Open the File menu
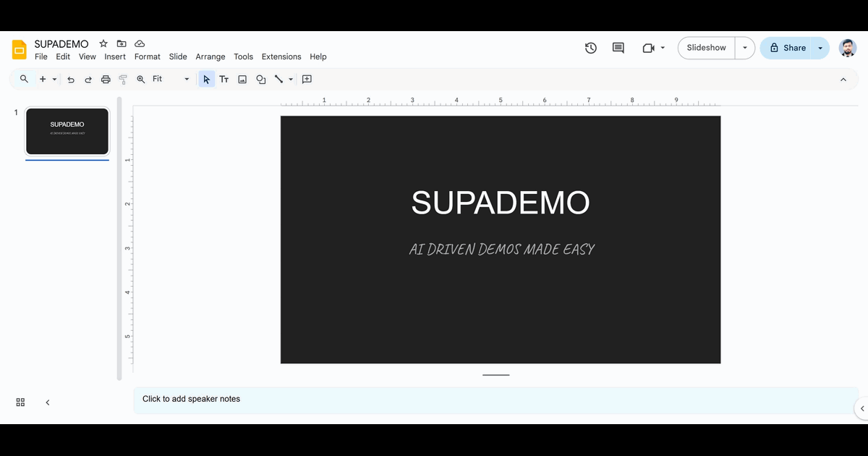 click(x=41, y=56)
